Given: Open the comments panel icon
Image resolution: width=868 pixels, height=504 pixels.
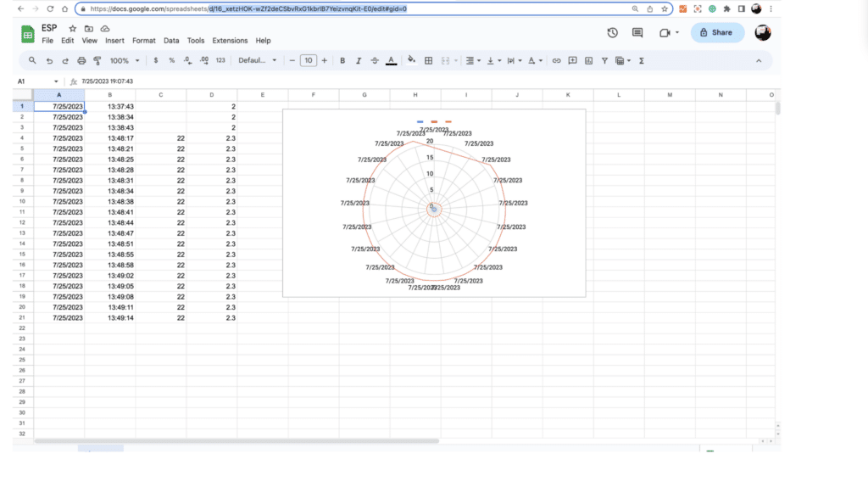Looking at the screenshot, I should [637, 33].
